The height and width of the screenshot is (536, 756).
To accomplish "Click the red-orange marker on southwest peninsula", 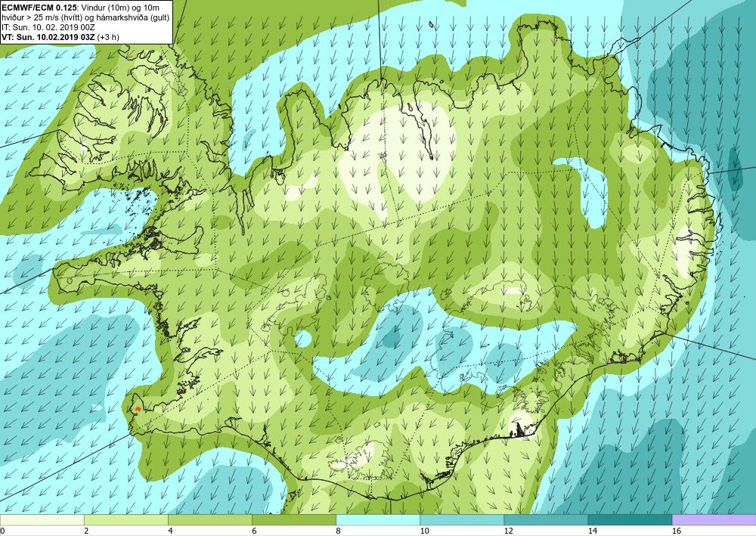I will coord(138,409).
